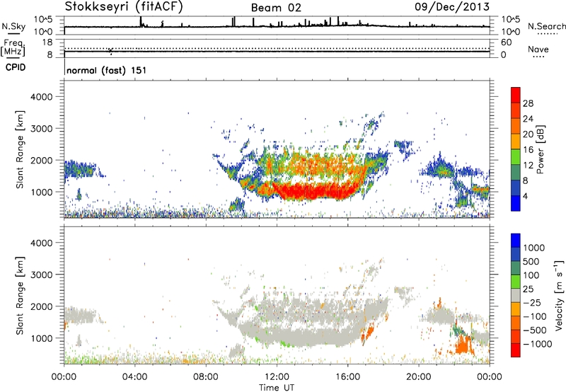
Task: Click the 'N.Sky' axis label
Action: (13, 26)
